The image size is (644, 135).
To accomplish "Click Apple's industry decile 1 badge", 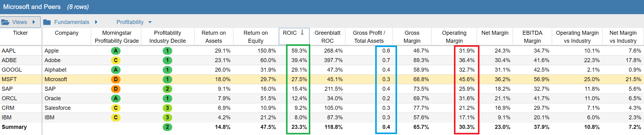I will tap(167, 51).
